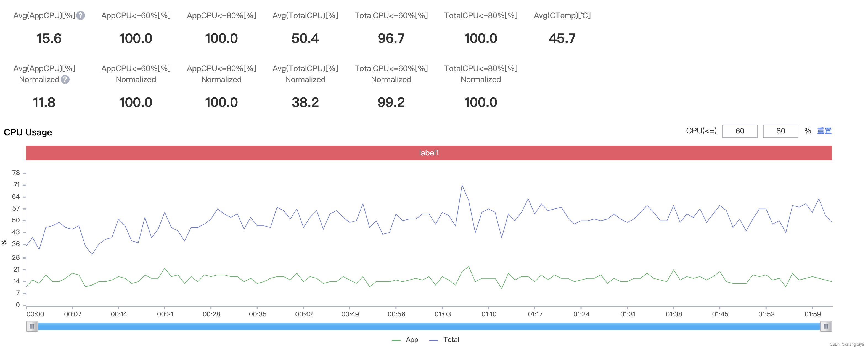This screenshot has height=349, width=868.
Task: Click help icon beside Avg(AppCPU)[%]
Action: (x=81, y=15)
